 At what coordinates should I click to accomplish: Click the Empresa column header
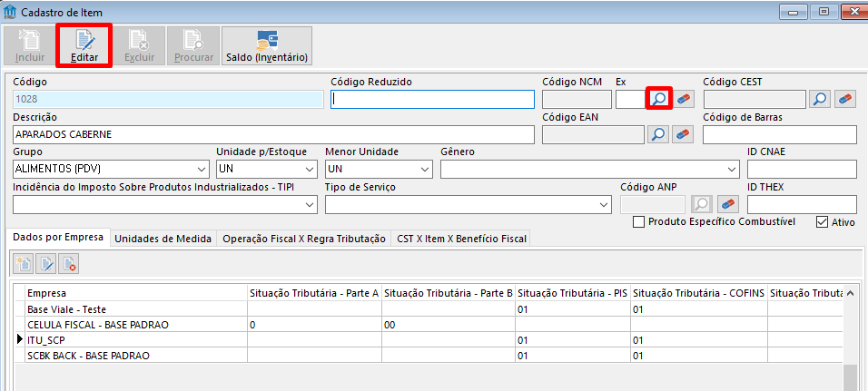point(136,293)
